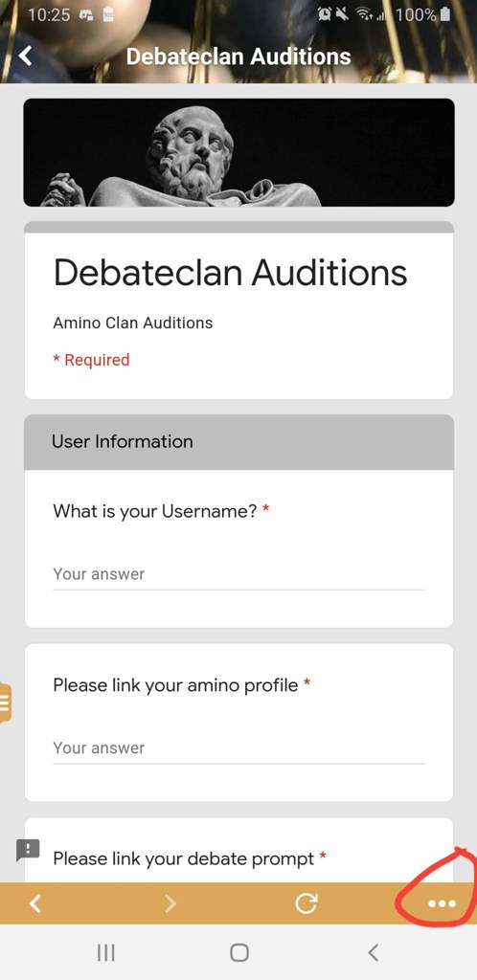Open the report problem feedback icon
Image resolution: width=477 pixels, height=980 pixels.
pyautogui.click(x=28, y=850)
